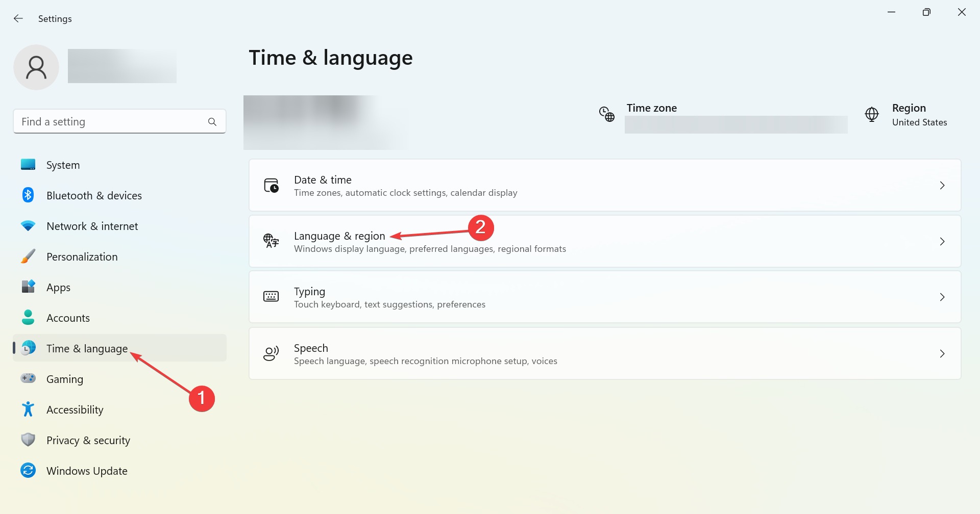Open Accounts settings category
Image resolution: width=980 pixels, height=514 pixels.
[x=119, y=318]
